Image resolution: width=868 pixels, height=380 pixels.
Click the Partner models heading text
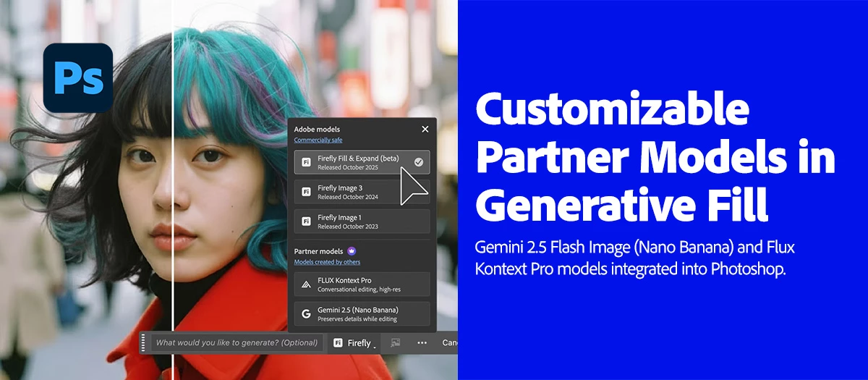[x=318, y=250]
